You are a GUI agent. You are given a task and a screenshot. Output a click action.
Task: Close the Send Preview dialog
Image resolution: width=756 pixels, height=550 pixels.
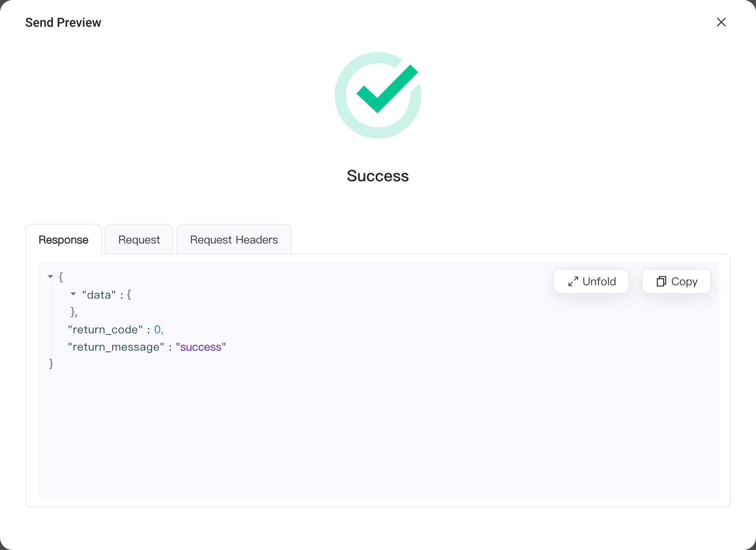point(721,22)
